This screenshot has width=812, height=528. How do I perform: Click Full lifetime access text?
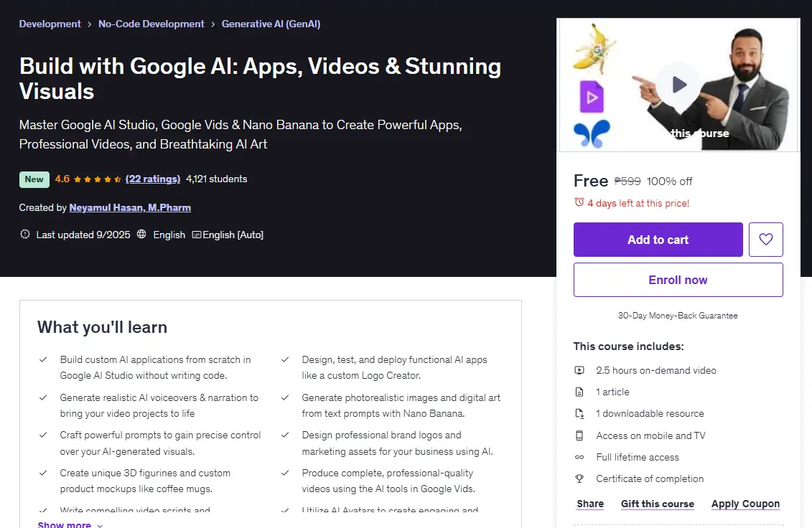click(638, 457)
